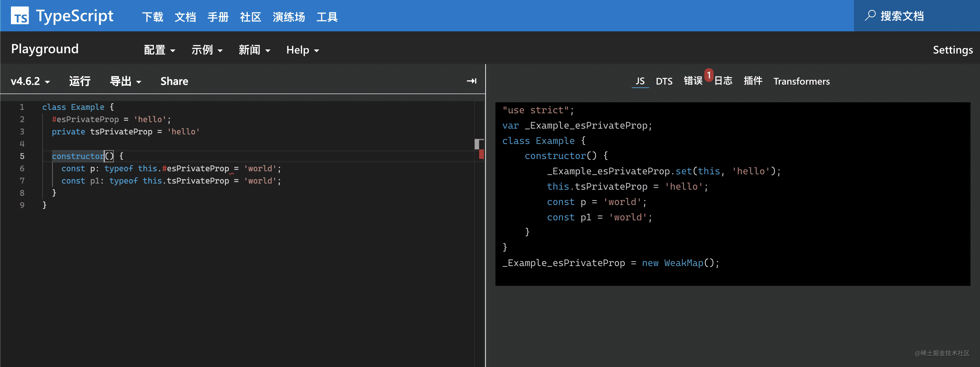Expand the 配置 dropdown menu

click(x=159, y=50)
